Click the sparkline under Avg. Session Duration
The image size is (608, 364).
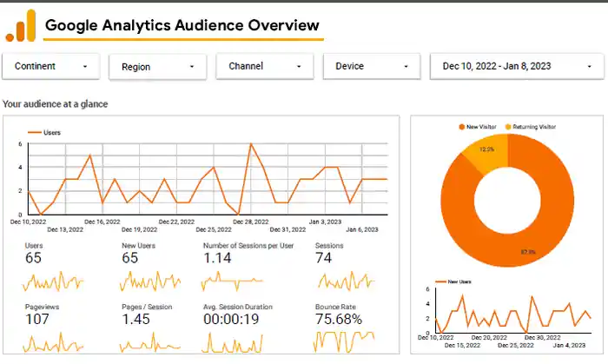pyautogui.click(x=232, y=342)
